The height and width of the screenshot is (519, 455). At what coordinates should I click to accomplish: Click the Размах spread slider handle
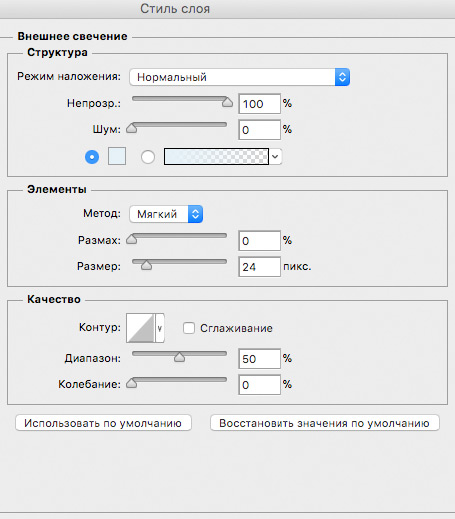pos(132,239)
